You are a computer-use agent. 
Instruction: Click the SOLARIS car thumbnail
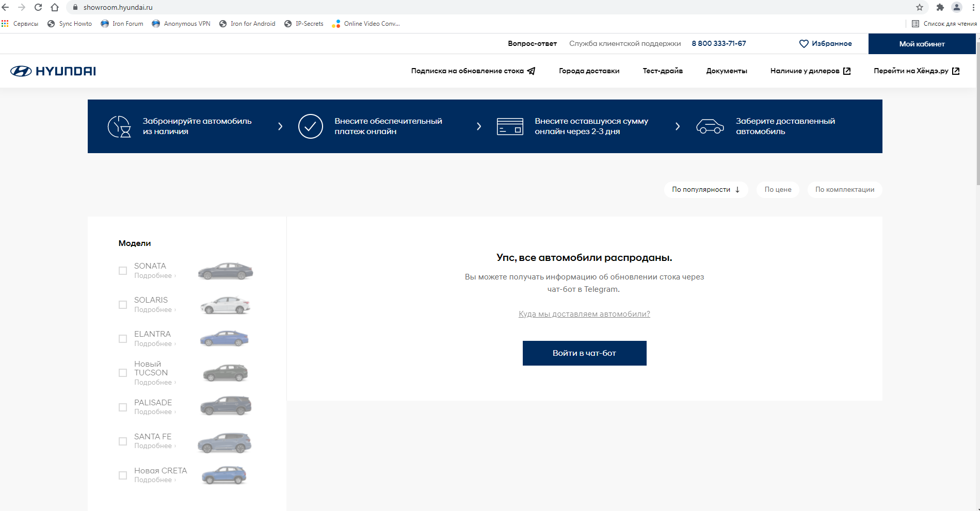225,305
